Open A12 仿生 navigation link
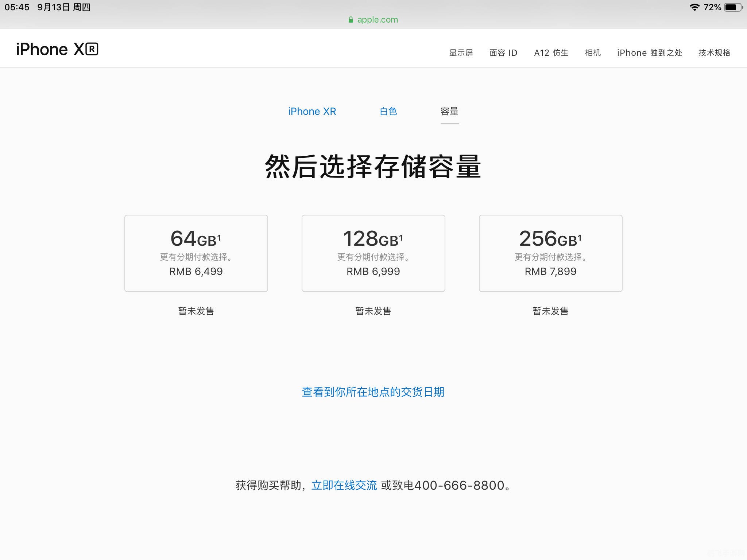Screen dimensions: 747x560 (551, 53)
